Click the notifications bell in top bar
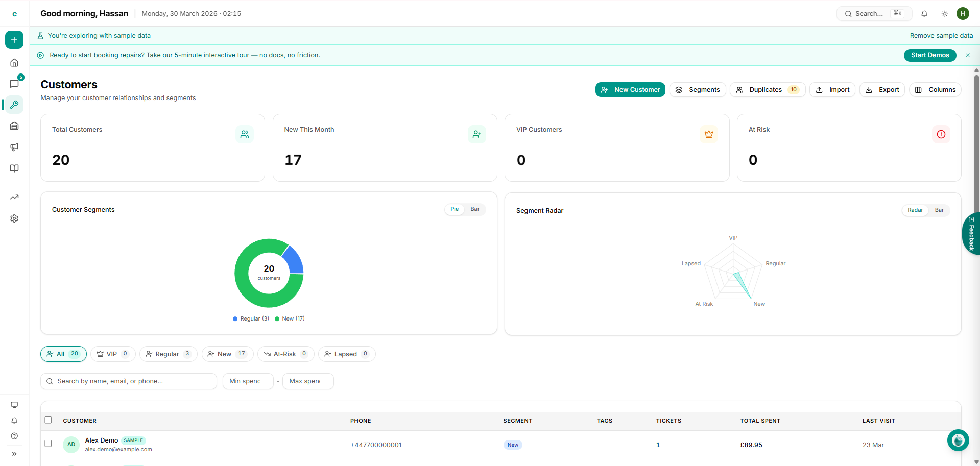Viewport: 980px width, 466px height. point(924,14)
